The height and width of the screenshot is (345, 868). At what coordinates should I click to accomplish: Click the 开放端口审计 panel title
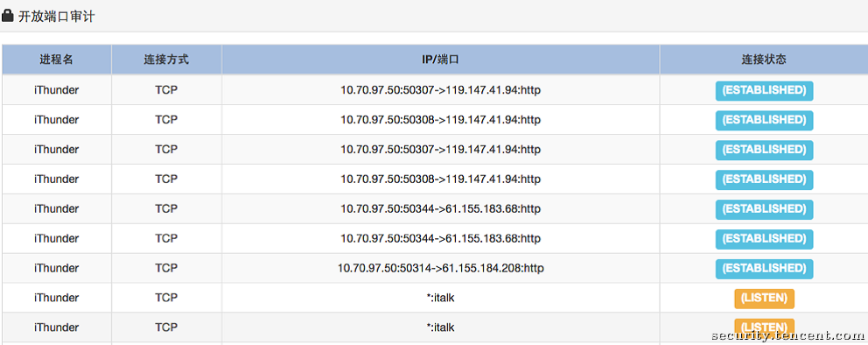[57, 16]
